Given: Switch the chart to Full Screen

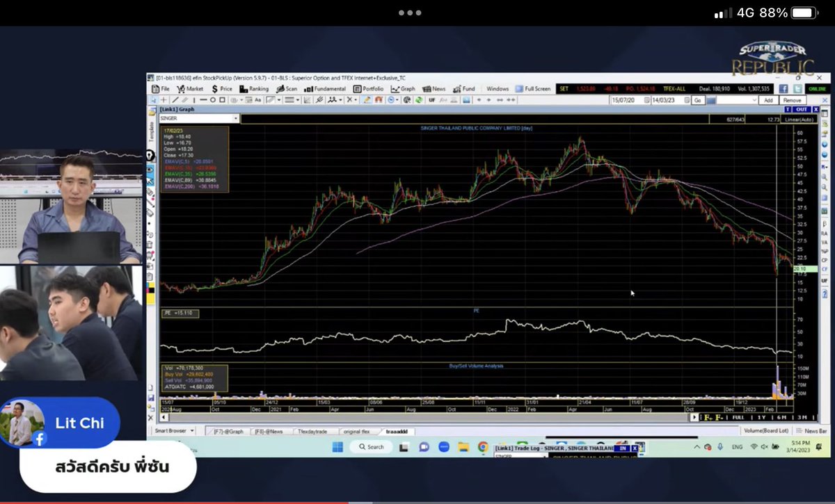Looking at the screenshot, I should (x=532, y=89).
